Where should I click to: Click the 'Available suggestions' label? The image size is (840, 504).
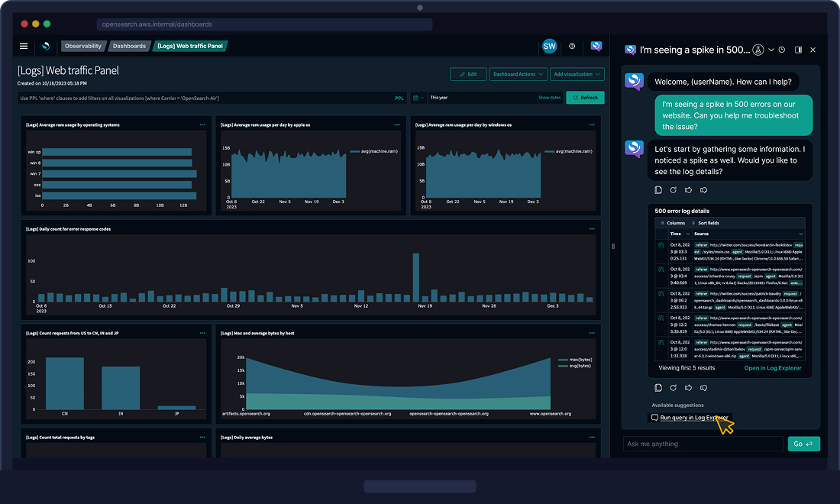[x=677, y=405]
